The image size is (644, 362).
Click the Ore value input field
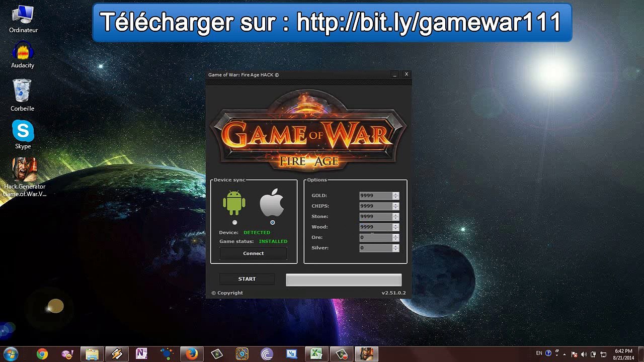(x=376, y=237)
